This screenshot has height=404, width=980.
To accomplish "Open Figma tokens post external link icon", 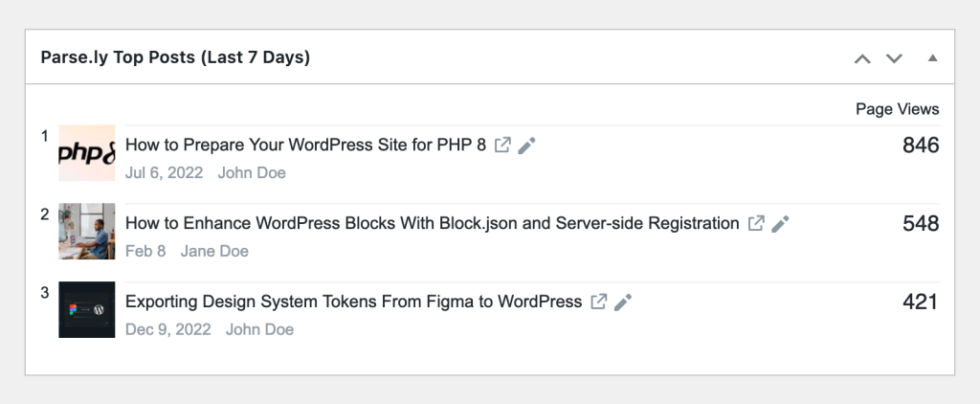I will [x=599, y=303].
